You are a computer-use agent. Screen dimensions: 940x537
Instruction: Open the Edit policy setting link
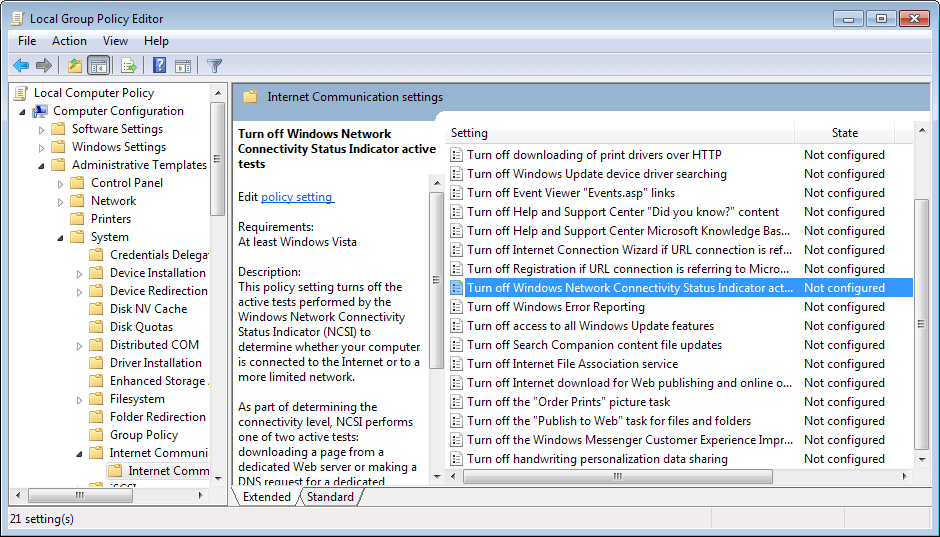(x=298, y=197)
